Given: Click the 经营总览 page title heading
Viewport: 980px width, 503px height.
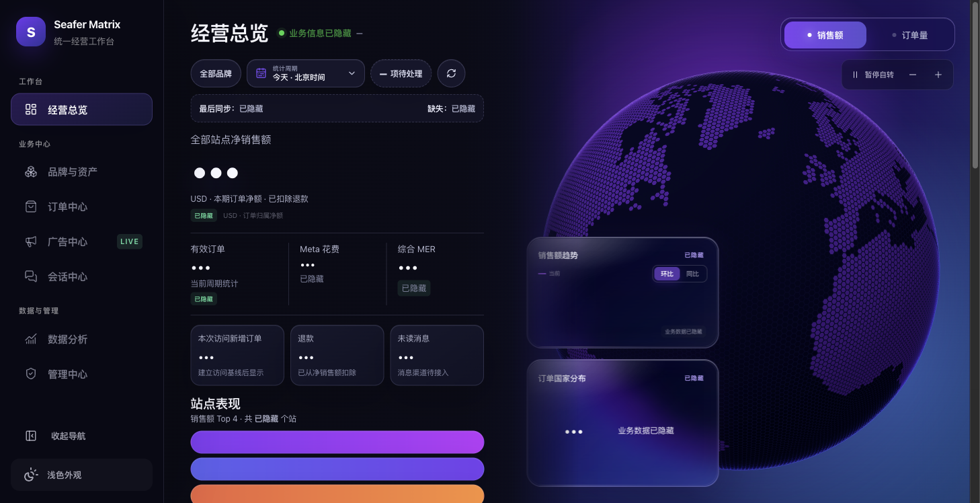Looking at the screenshot, I should pos(229,33).
